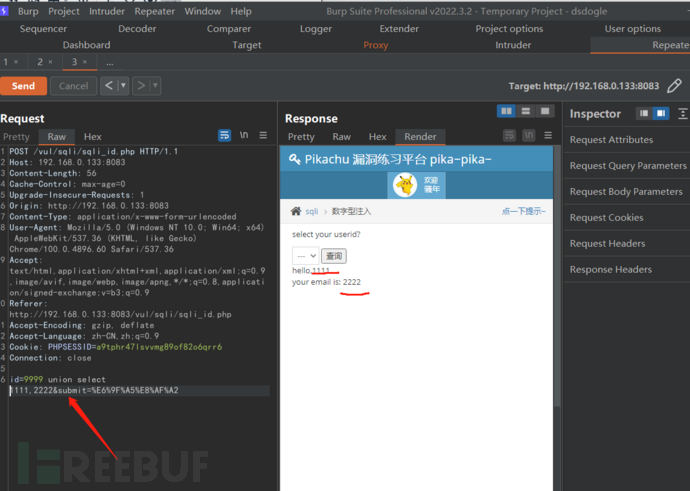Image resolution: width=690 pixels, height=491 pixels.
Task: Click the request body line with 2222&submit
Action: point(139,390)
